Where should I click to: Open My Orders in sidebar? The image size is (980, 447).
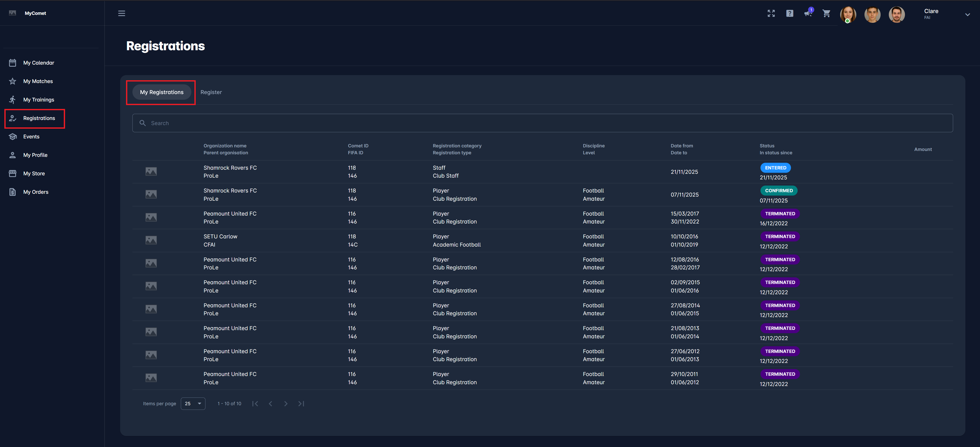tap(35, 192)
